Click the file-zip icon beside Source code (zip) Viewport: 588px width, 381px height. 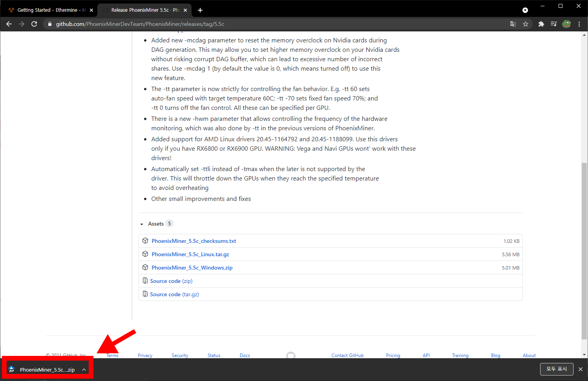[145, 281]
